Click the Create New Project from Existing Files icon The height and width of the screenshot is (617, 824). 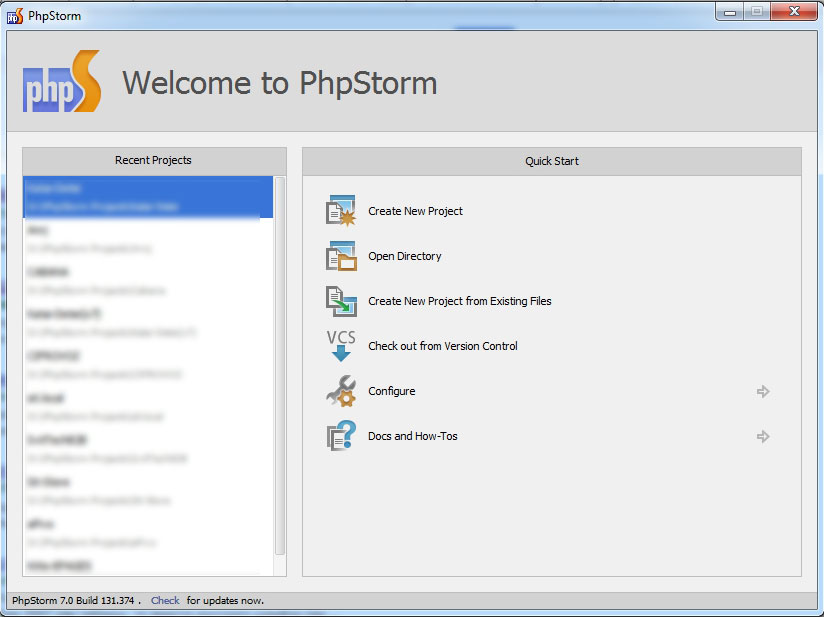click(x=341, y=301)
